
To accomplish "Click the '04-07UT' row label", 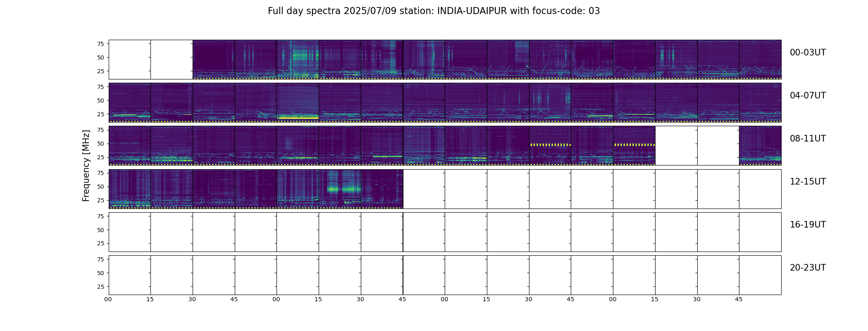I will 808,96.
